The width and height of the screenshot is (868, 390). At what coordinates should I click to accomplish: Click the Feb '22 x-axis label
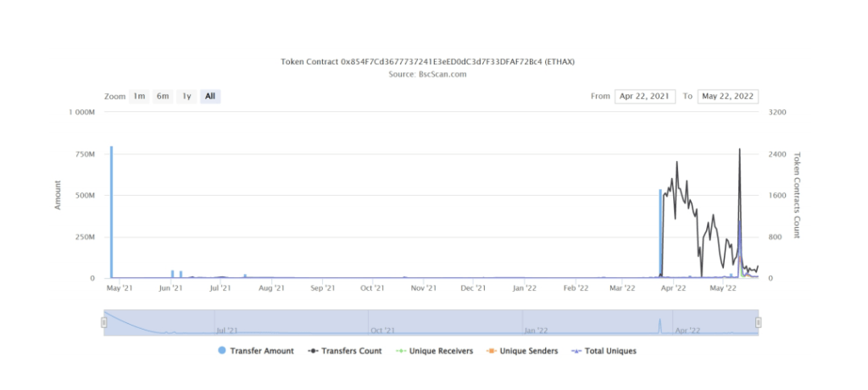point(576,288)
